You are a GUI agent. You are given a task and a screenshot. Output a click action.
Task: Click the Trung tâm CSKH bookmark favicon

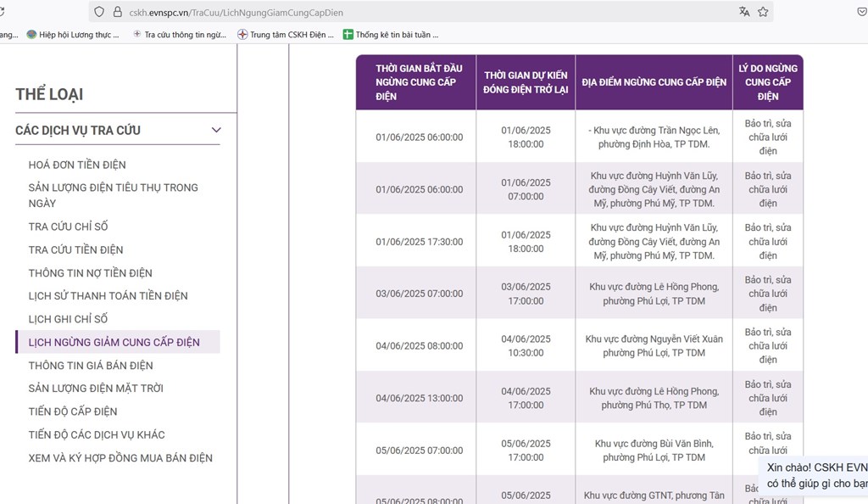click(x=242, y=34)
